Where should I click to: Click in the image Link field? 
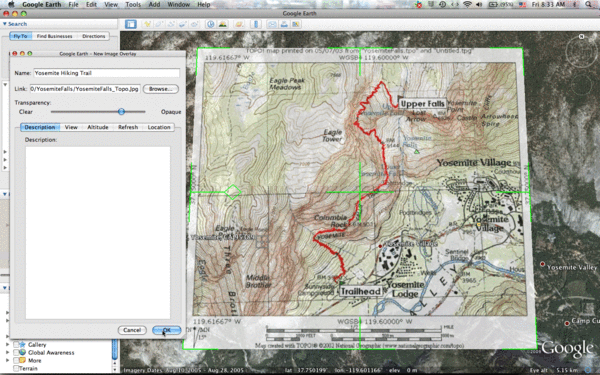[85, 89]
